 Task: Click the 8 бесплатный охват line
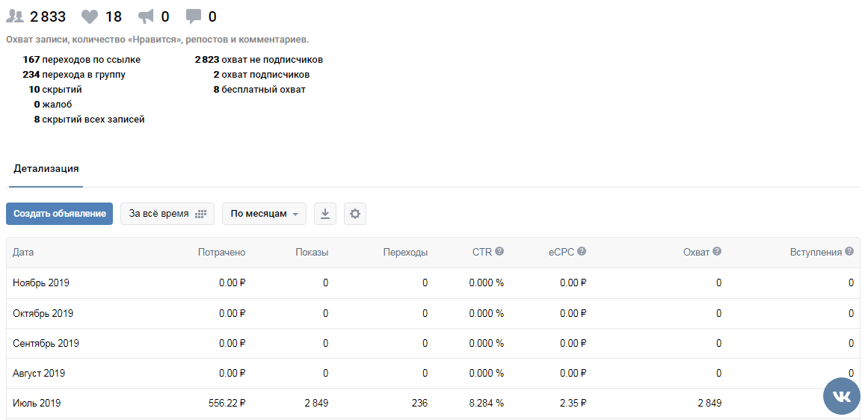click(259, 90)
